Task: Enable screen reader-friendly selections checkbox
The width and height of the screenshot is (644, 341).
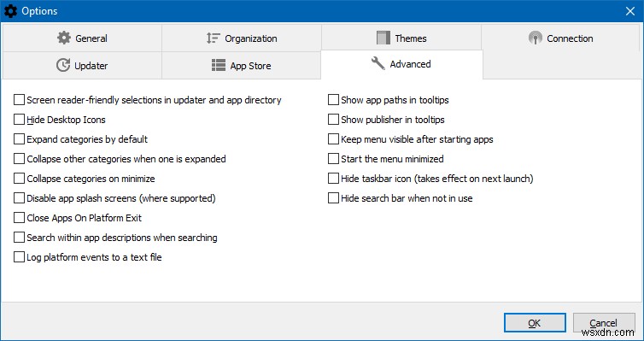Action: coord(19,100)
